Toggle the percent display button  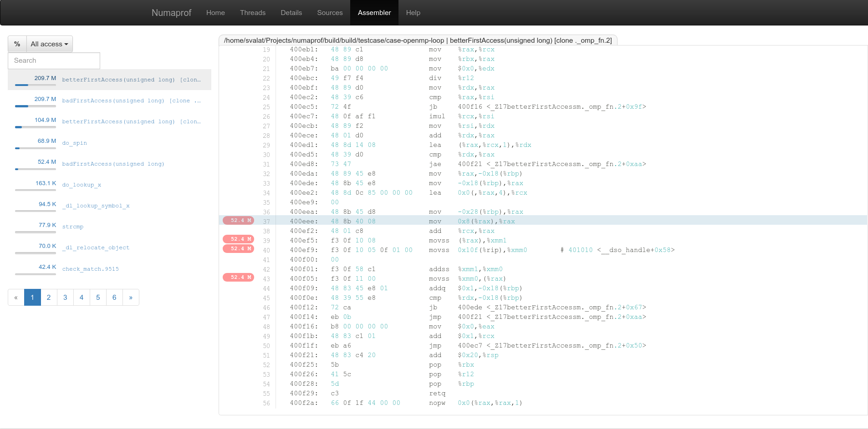[x=17, y=44]
